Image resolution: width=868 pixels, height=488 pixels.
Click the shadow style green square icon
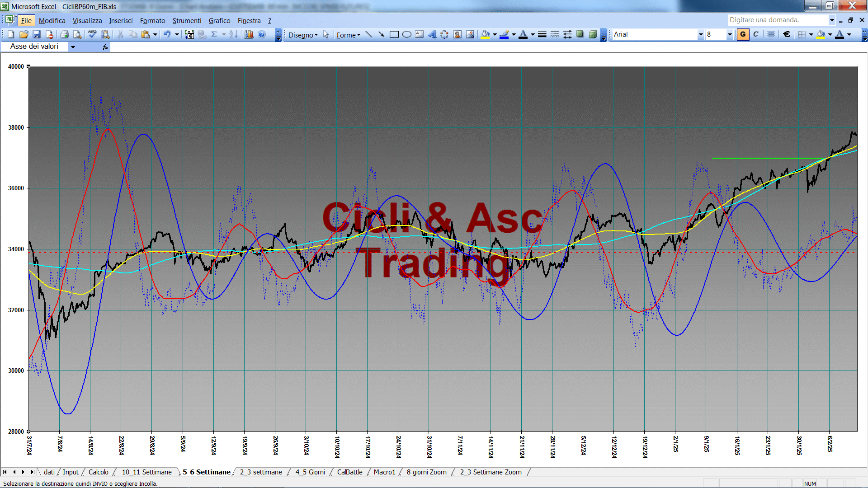[x=580, y=34]
